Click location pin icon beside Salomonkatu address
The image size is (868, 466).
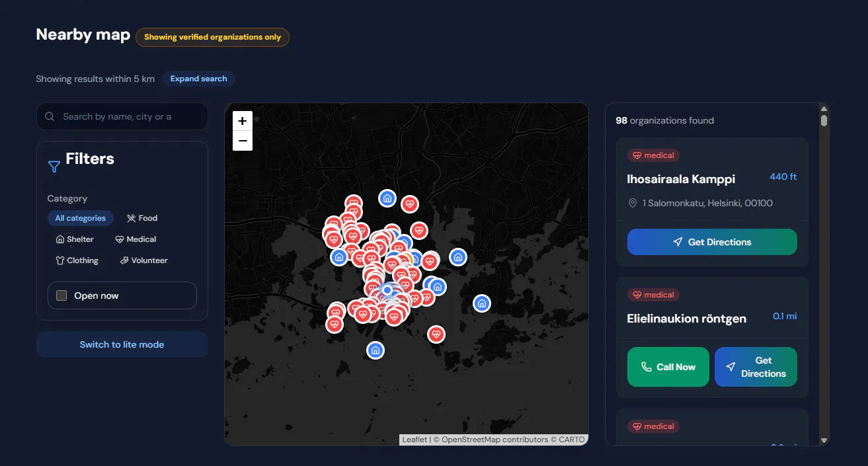click(633, 203)
